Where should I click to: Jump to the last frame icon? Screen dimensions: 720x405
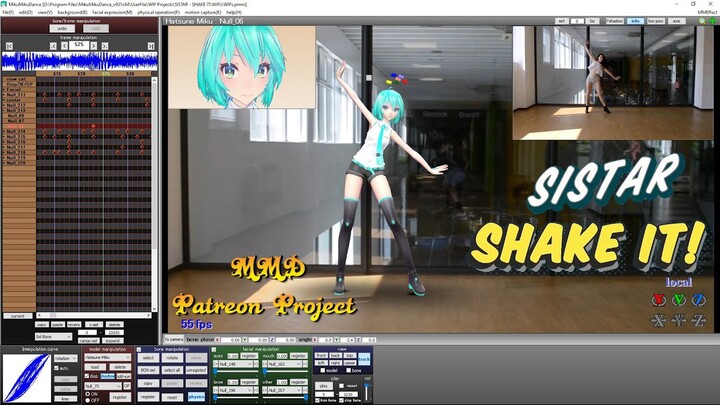151,46
